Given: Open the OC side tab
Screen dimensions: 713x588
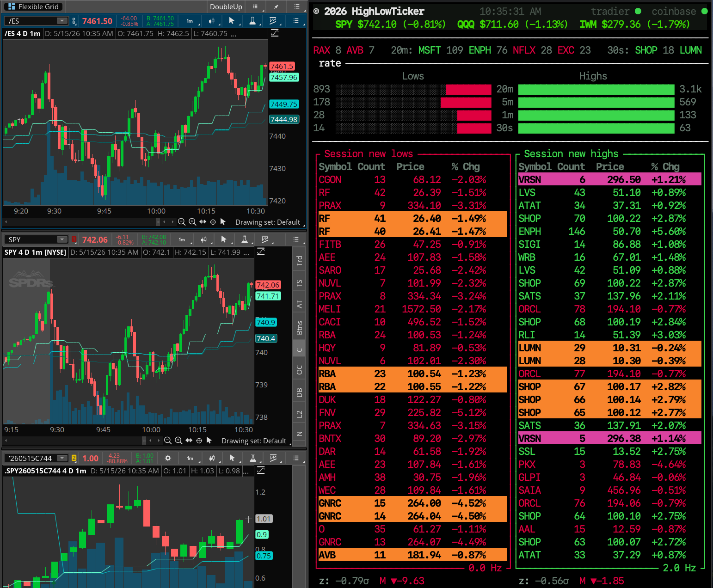Looking at the screenshot, I should (x=300, y=370).
